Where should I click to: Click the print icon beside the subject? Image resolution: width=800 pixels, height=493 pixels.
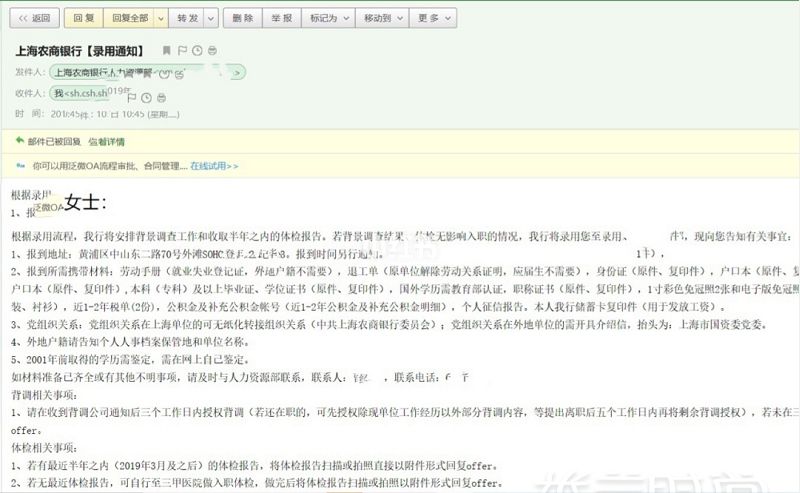(x=212, y=50)
